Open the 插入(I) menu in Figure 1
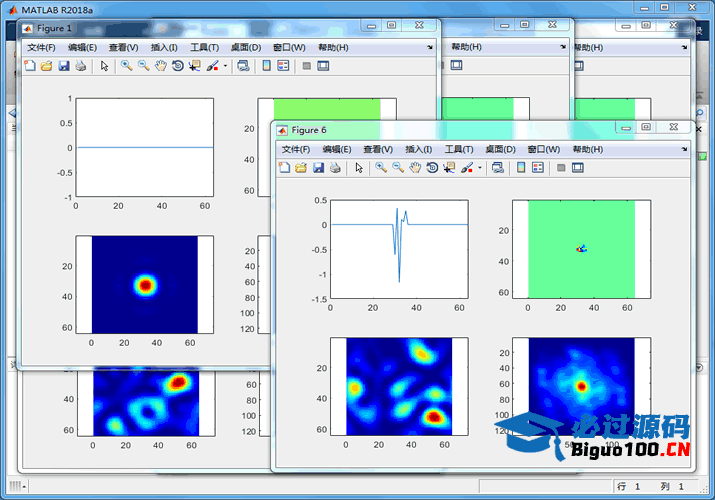 tap(163, 47)
